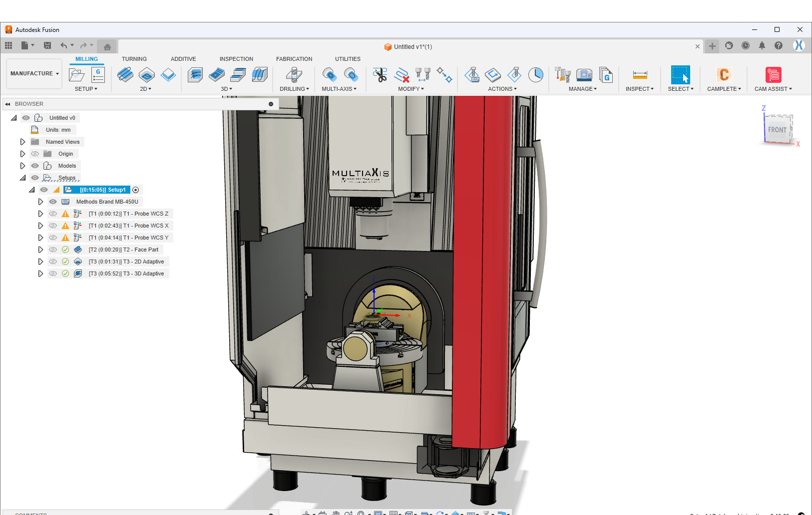Activate the Setup1 radio button
Image resolution: width=812 pixels, height=515 pixels.
coord(136,190)
